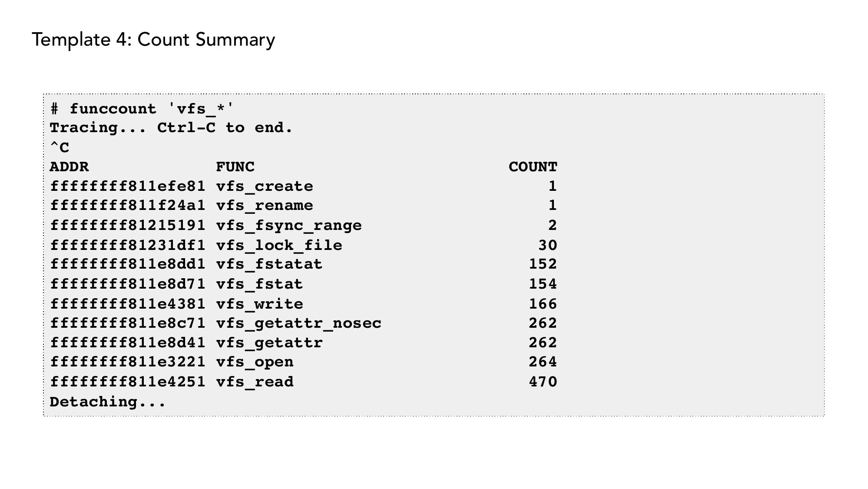
Task: Click the vfs_open function name
Action: [x=255, y=362]
